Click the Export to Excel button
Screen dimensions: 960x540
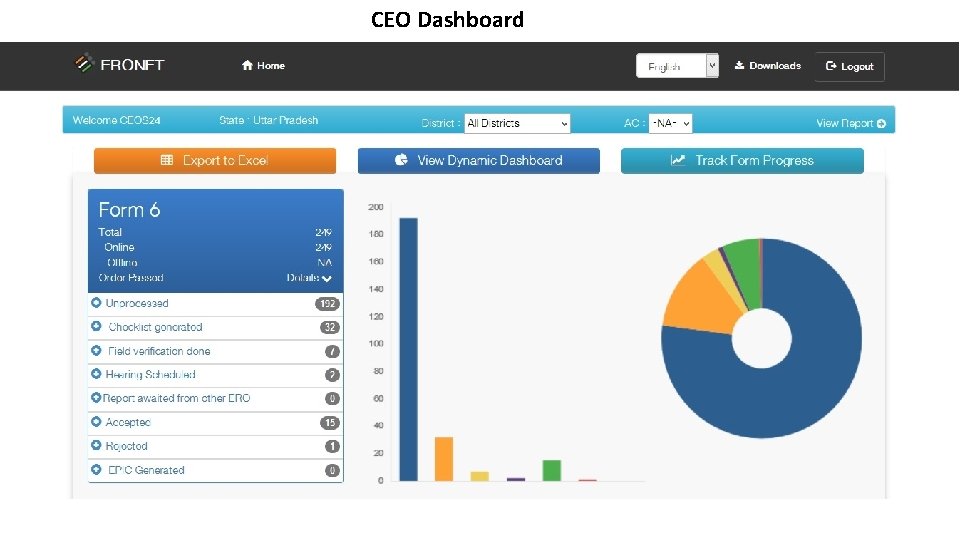click(x=215, y=160)
